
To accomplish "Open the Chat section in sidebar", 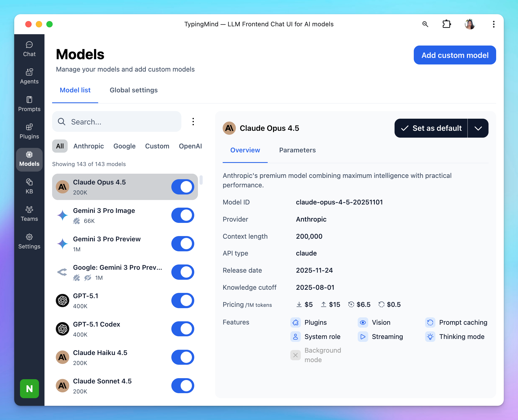I will tap(29, 49).
